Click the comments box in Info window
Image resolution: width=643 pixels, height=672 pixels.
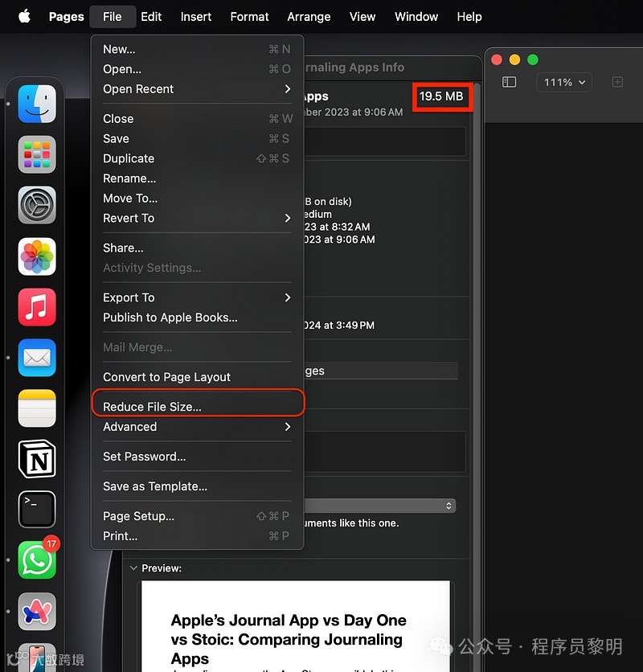[x=384, y=452]
